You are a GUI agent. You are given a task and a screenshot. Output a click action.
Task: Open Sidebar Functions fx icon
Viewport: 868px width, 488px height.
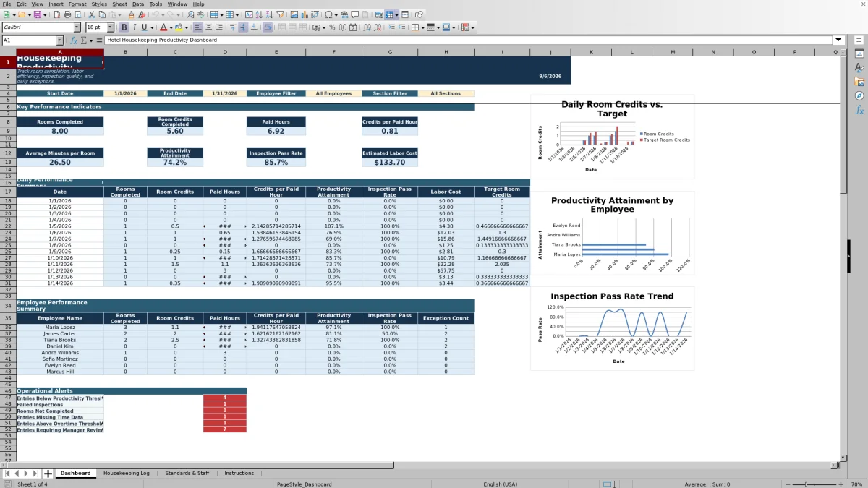coord(859,110)
